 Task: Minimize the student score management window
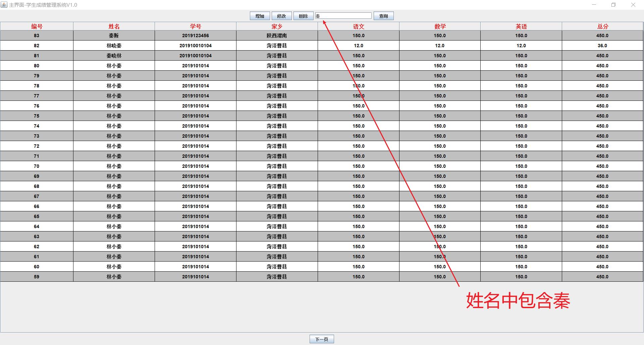pos(594,5)
